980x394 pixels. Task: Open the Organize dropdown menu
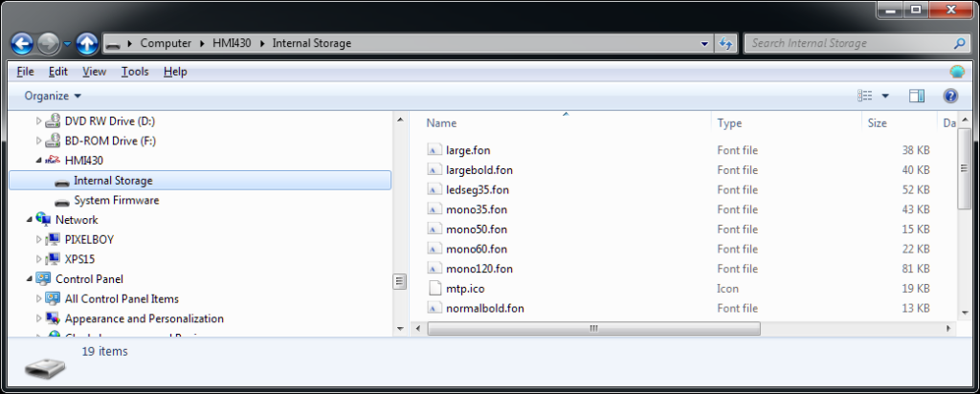pos(53,96)
